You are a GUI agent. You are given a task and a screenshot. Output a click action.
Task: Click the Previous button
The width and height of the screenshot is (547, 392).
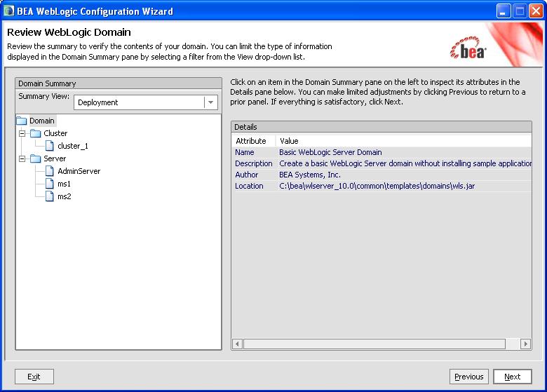click(x=469, y=377)
